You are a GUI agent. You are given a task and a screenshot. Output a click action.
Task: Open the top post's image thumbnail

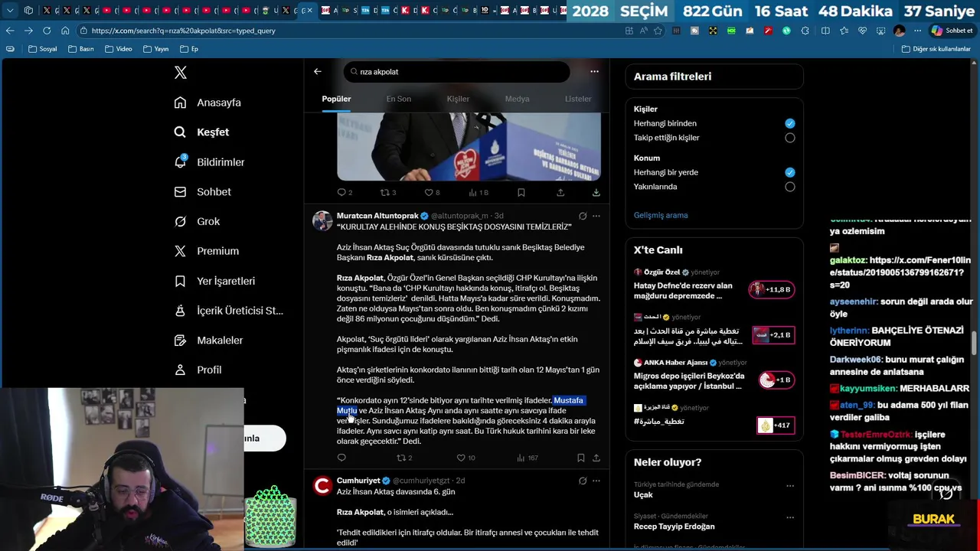(x=469, y=147)
